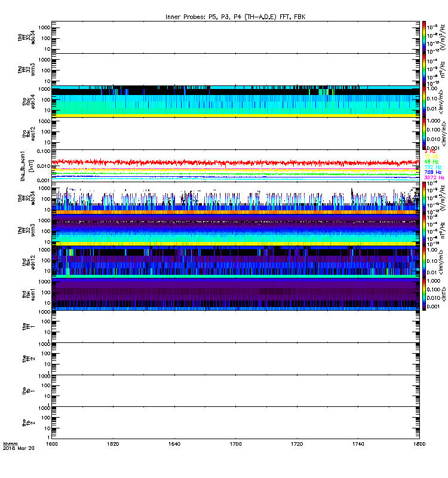
Task: Click the "1600" time axis label
Action: 51,444
